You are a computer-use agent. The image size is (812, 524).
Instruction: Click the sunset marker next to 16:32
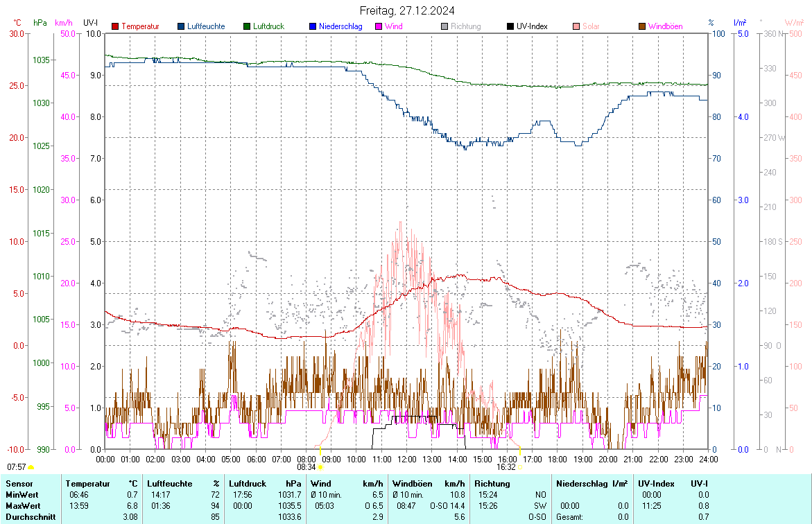click(x=520, y=468)
